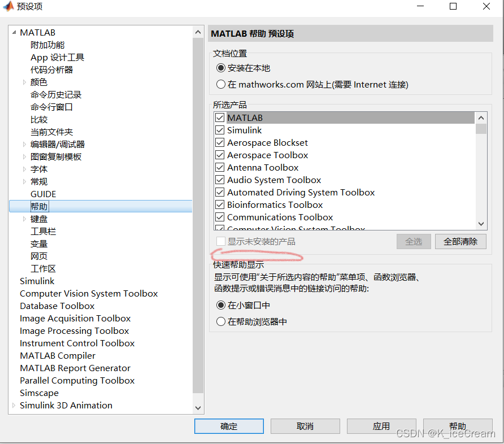
Task: Click the MATLAB logo icon in title bar
Action: point(8,6)
